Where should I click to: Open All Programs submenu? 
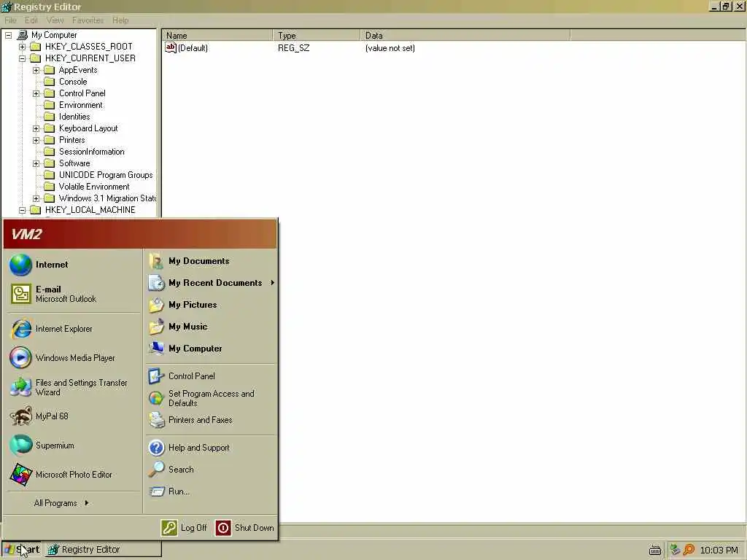pos(61,503)
